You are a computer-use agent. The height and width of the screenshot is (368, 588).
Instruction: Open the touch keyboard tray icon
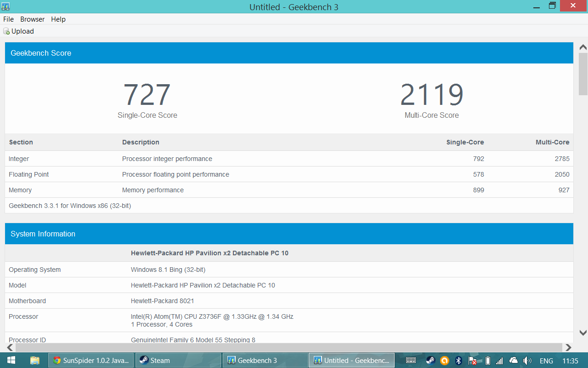pos(411,361)
